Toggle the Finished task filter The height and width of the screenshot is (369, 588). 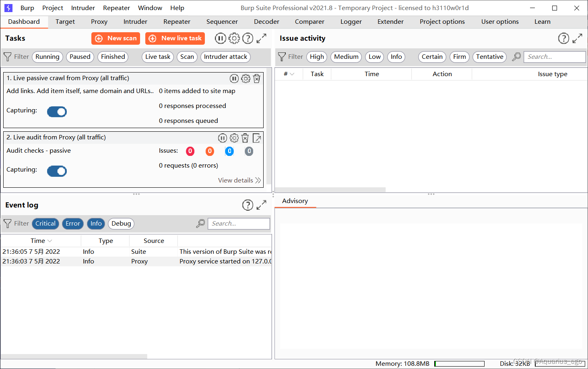[x=113, y=57]
